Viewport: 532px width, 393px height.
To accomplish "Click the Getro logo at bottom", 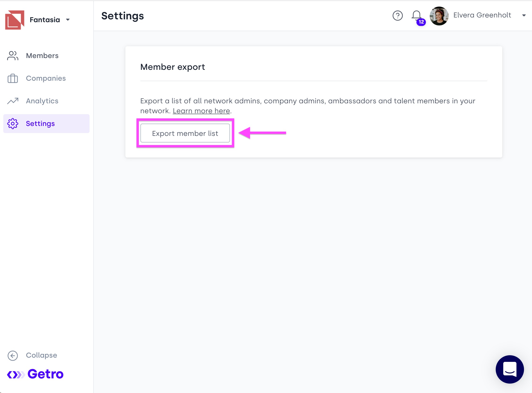I will coord(35,374).
